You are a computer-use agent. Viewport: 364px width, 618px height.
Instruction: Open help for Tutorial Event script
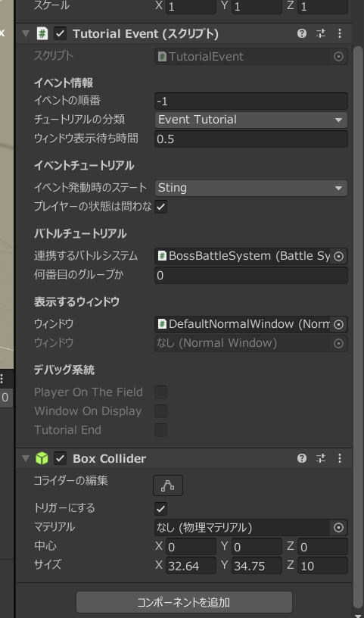pyautogui.click(x=302, y=34)
